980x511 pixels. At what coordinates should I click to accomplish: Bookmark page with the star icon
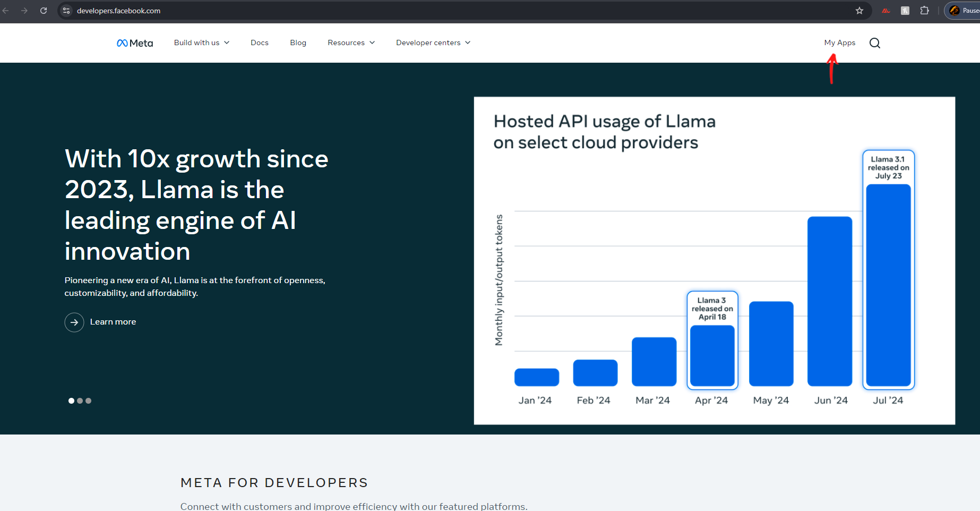click(x=859, y=11)
